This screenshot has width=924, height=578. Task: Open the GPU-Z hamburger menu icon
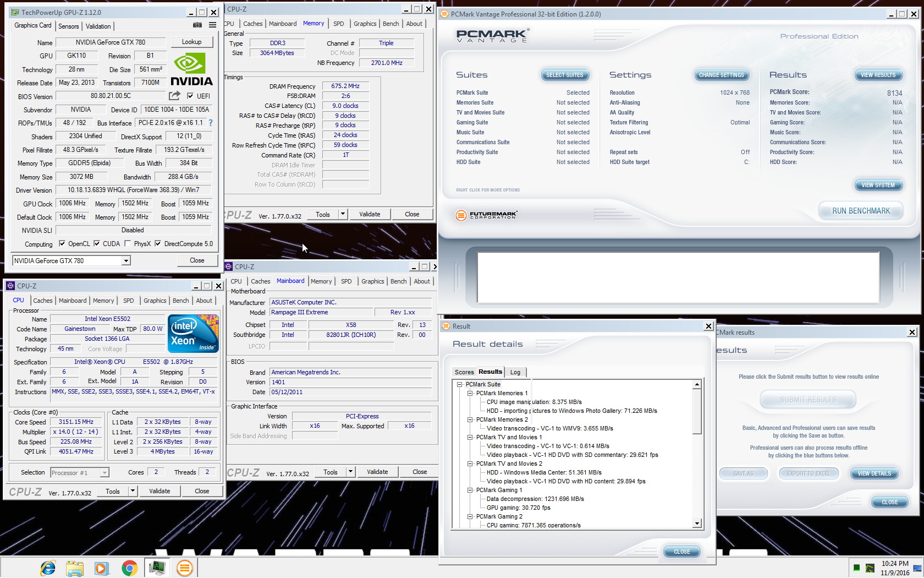[x=212, y=25]
